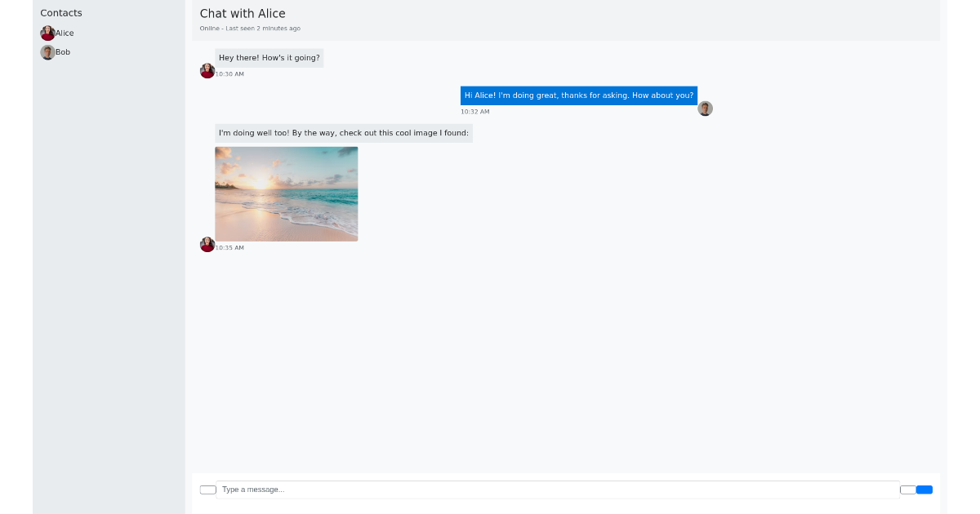The height and width of the screenshot is (514, 980).
Task: Open Alice's contact profile avatar in sidebar
Action: pos(47,33)
